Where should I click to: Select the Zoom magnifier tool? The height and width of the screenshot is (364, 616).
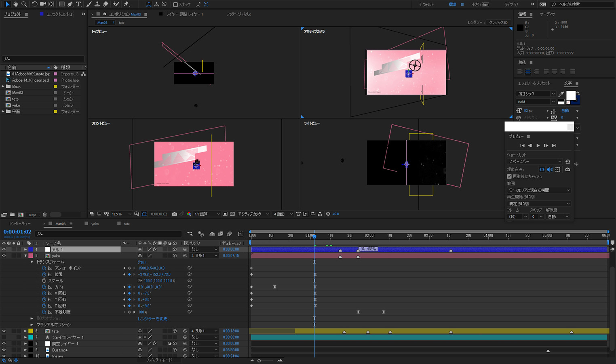(x=24, y=4)
